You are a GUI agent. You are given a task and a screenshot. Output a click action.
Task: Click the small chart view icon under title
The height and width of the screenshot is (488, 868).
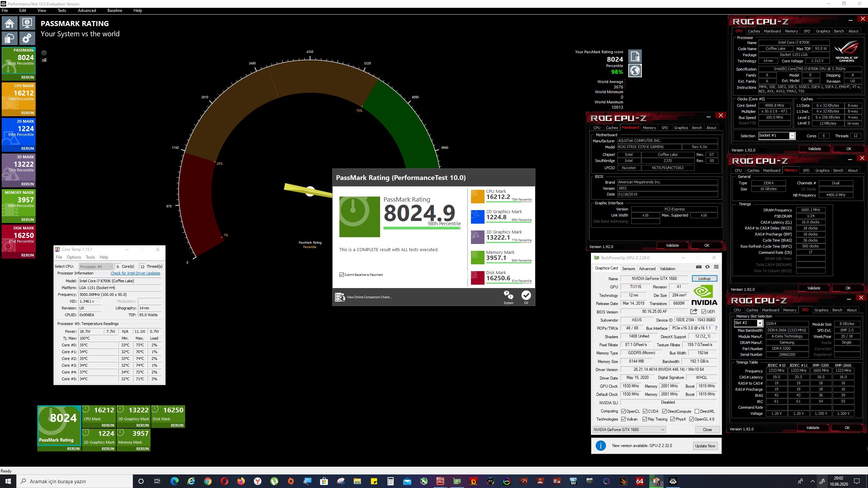(x=44, y=60)
